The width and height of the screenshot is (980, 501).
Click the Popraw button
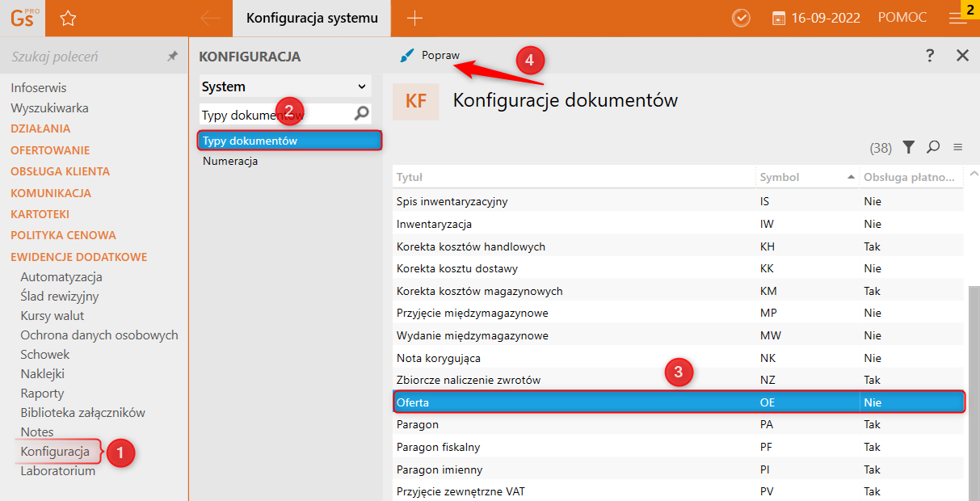pos(431,55)
